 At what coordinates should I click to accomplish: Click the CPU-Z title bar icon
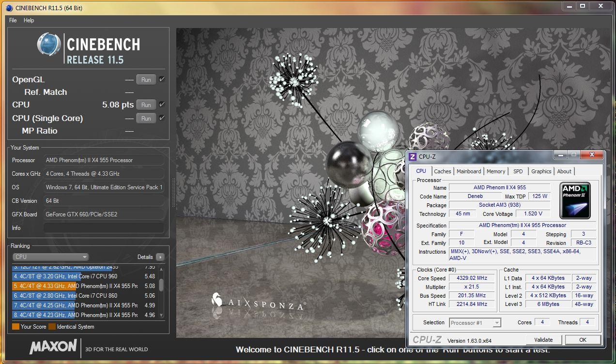[x=413, y=157]
